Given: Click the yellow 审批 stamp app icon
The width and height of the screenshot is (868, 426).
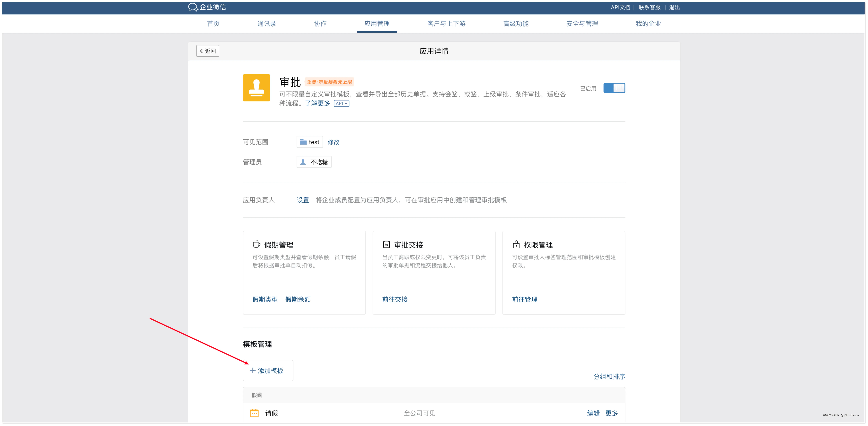Looking at the screenshot, I should coord(256,88).
